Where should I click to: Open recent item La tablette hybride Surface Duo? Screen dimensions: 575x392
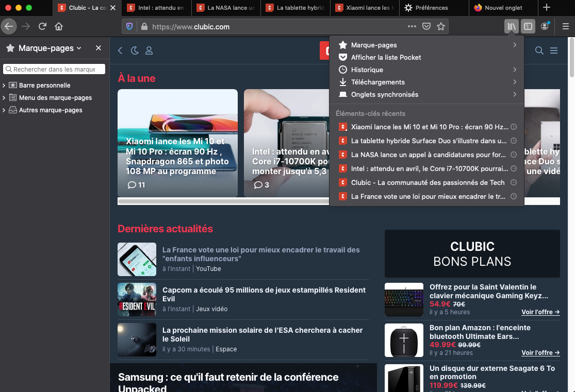426,141
